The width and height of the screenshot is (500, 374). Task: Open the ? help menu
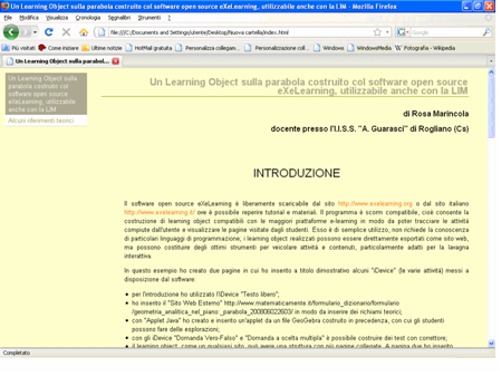169,18
